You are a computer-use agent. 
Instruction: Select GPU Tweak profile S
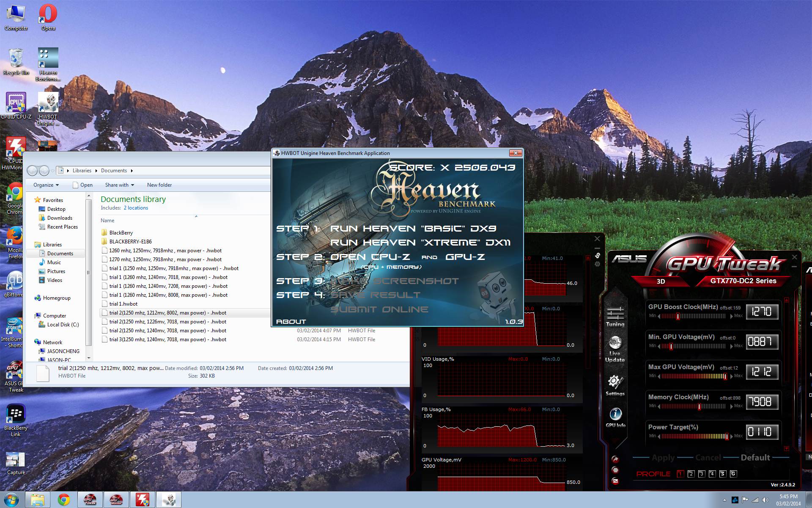click(722, 474)
